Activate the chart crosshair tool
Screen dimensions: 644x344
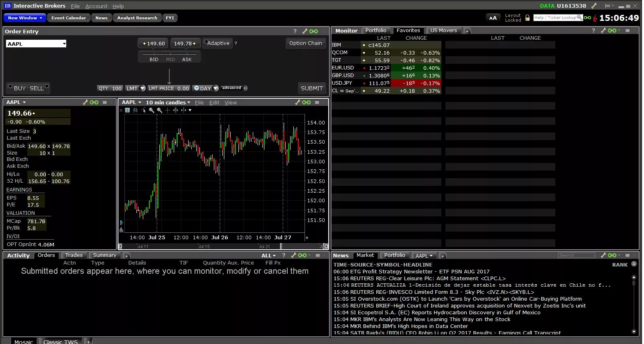pos(168,110)
